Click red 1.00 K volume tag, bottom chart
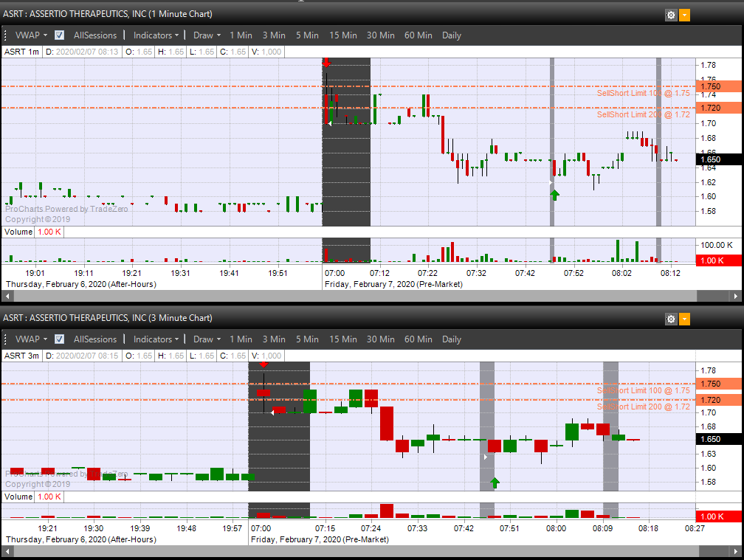 tap(718, 516)
